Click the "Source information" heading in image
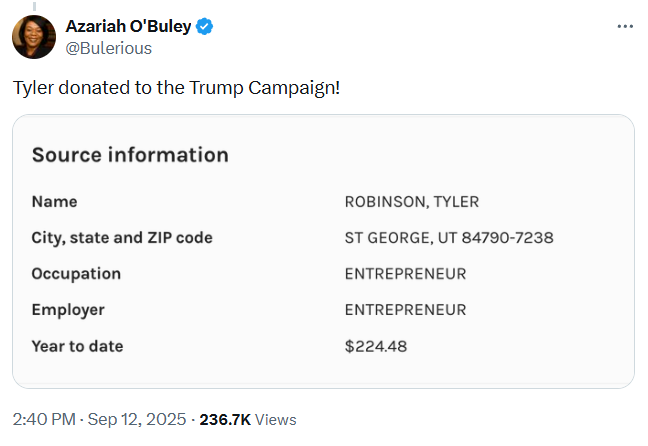 [x=130, y=155]
